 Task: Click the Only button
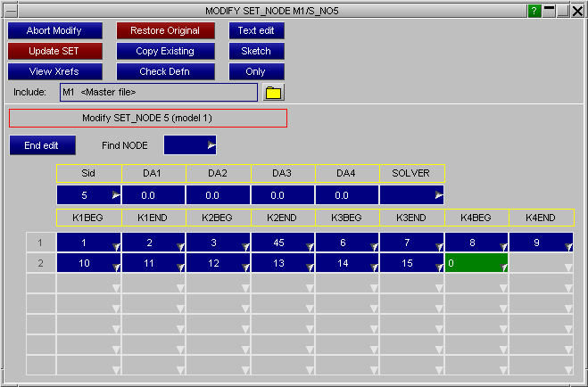pyautogui.click(x=256, y=71)
